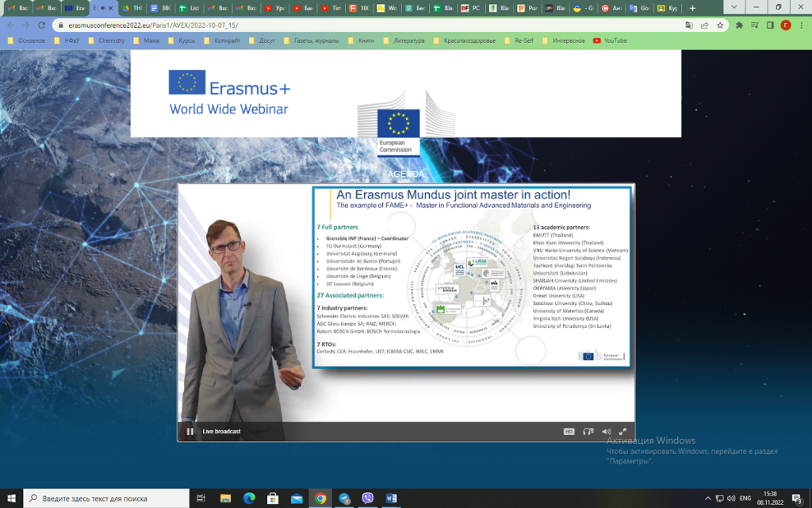The image size is (812, 508).
Task: Open the Литература bookmarks folder
Action: pyautogui.click(x=404, y=40)
